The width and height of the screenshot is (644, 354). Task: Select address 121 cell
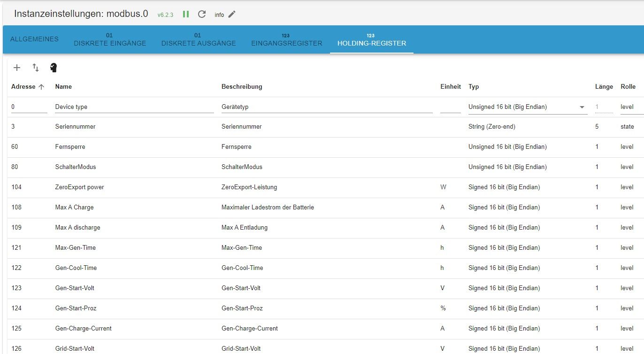click(16, 248)
